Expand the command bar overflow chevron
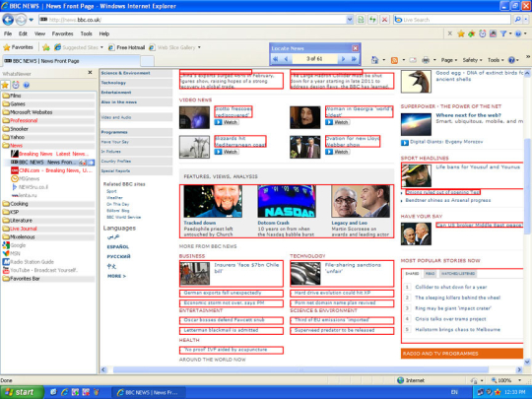This screenshot has width=532, height=399. [528, 57]
